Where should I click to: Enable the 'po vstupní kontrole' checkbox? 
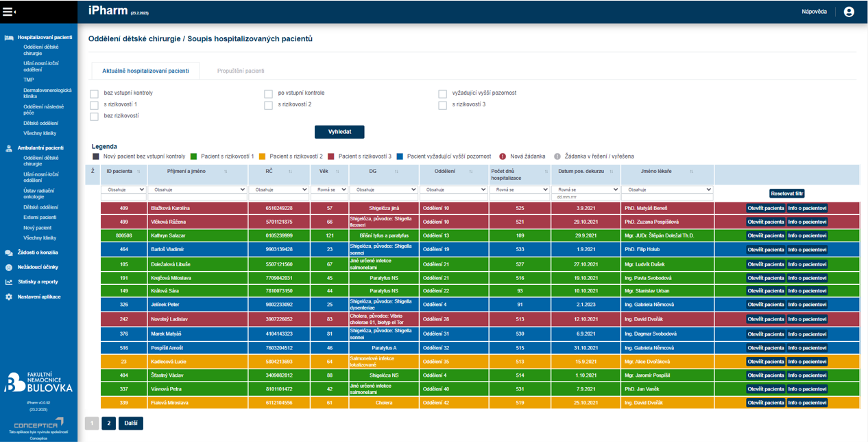pos(269,94)
